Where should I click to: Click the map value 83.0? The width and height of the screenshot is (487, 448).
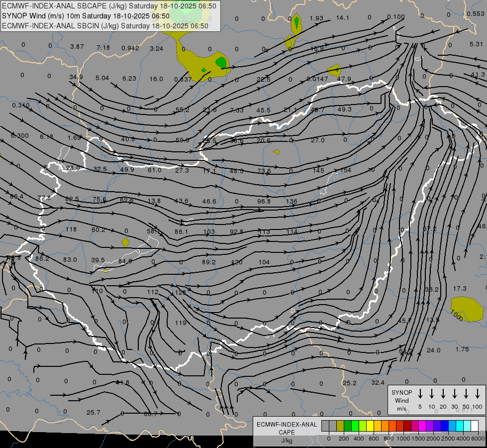pyautogui.click(x=70, y=260)
